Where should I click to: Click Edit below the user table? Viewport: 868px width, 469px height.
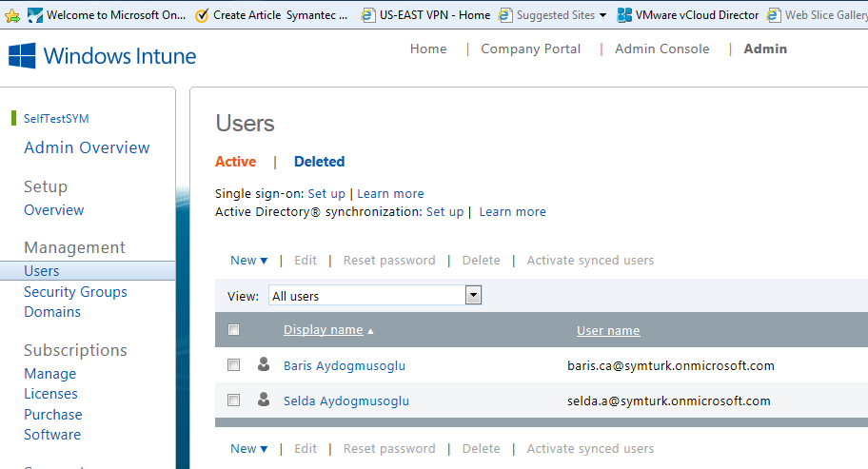click(x=305, y=448)
